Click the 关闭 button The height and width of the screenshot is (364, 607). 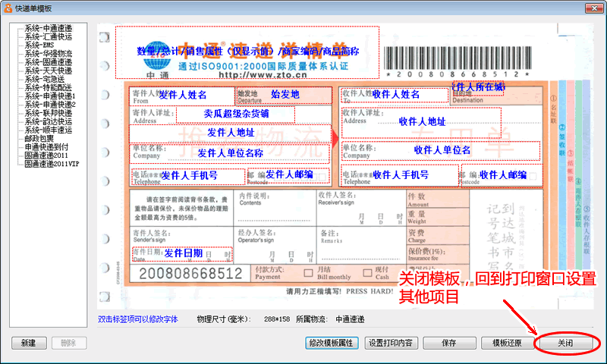click(565, 343)
